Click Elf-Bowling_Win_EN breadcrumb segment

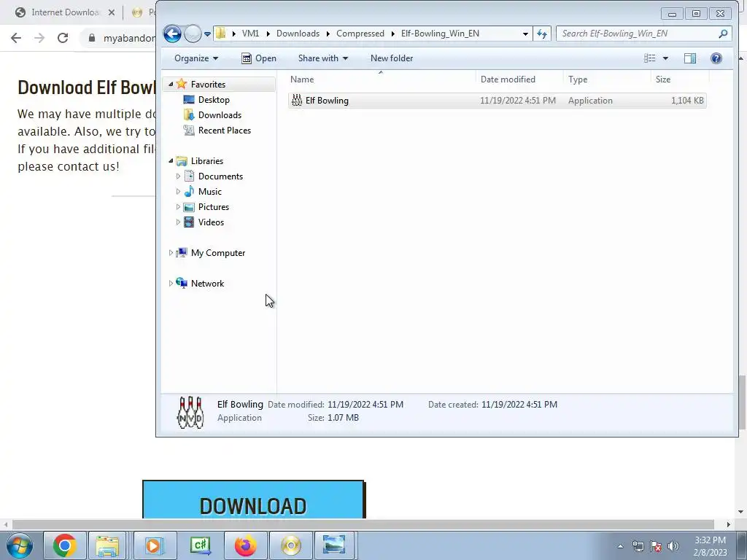tap(440, 34)
